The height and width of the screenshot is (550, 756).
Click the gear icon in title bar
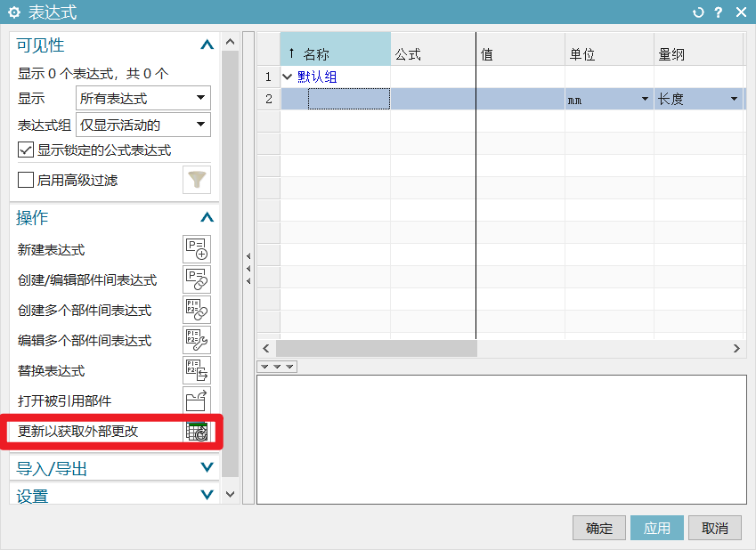pyautogui.click(x=14, y=12)
